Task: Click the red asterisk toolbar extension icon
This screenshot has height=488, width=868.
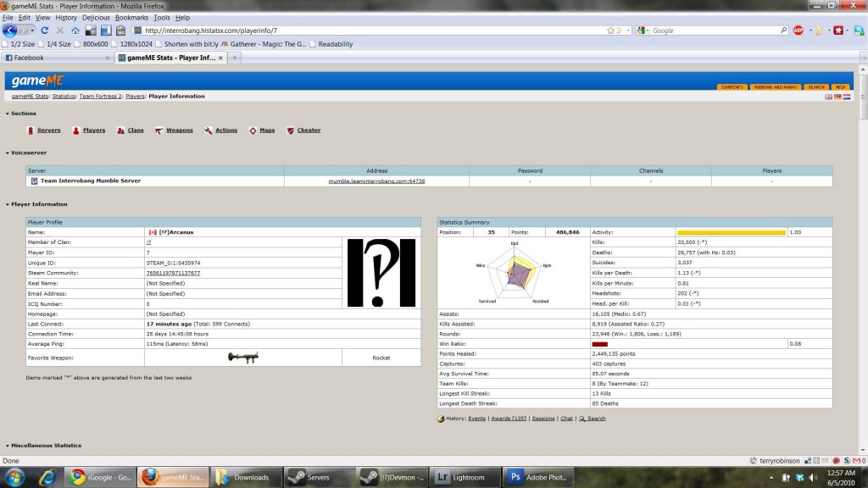Action: click(x=838, y=30)
